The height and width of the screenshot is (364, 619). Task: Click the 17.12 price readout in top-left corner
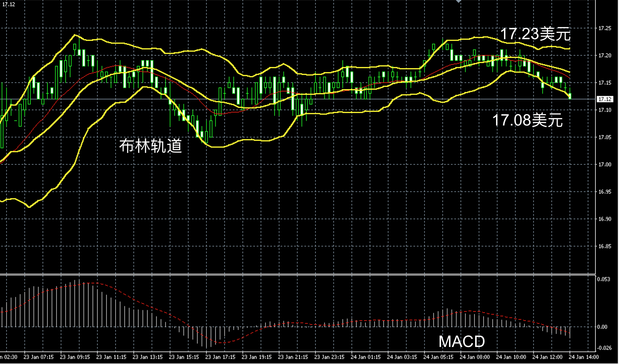[9, 4]
